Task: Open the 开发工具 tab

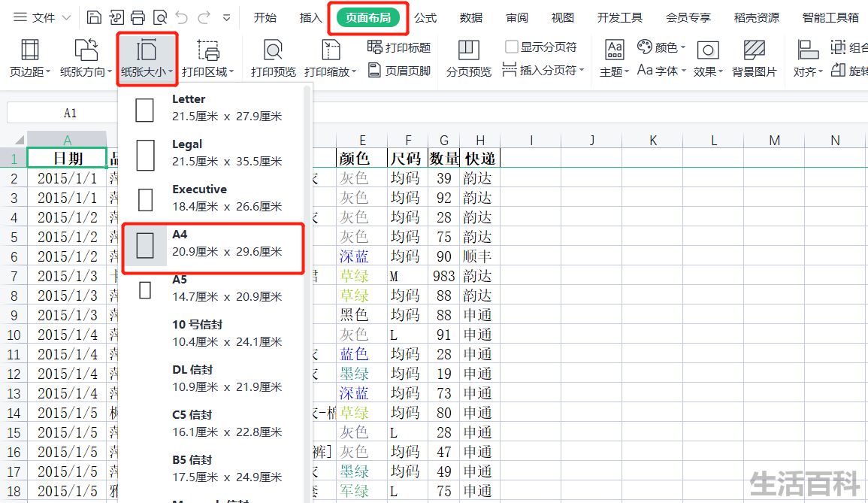Action: pyautogui.click(x=620, y=18)
